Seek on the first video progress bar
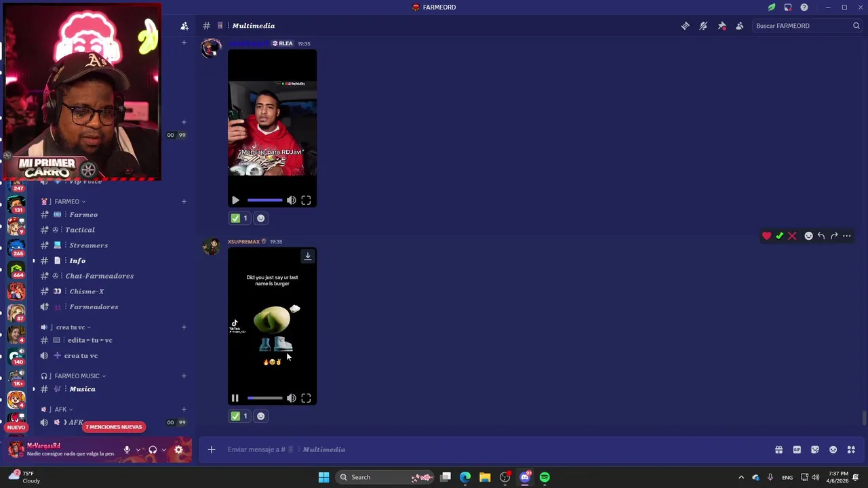This screenshot has width=868, height=488. pos(264,201)
